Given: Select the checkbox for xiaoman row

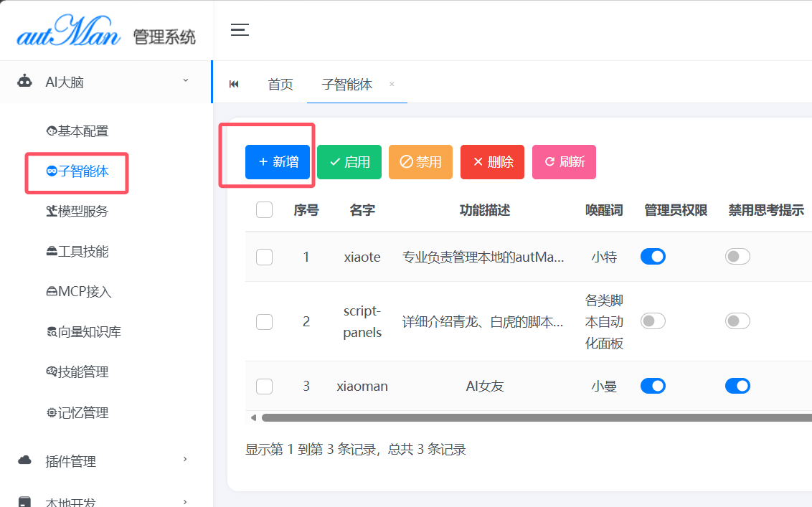Looking at the screenshot, I should tap(264, 387).
